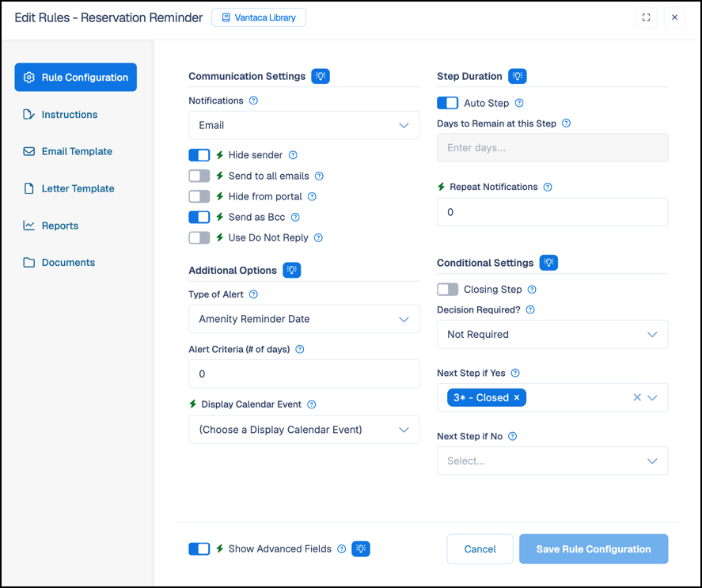Image resolution: width=702 pixels, height=588 pixels.
Task: Open Decision Required dropdown
Action: 552,334
